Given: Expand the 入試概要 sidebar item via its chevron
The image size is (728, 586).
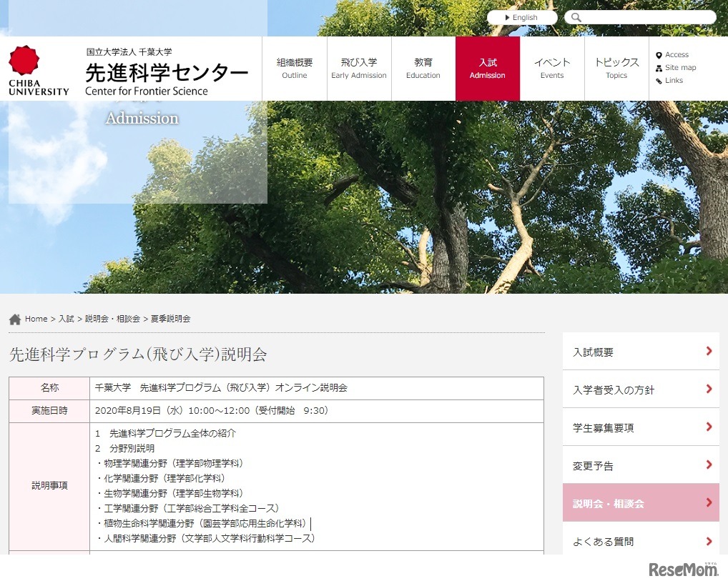Looking at the screenshot, I should tap(709, 352).
